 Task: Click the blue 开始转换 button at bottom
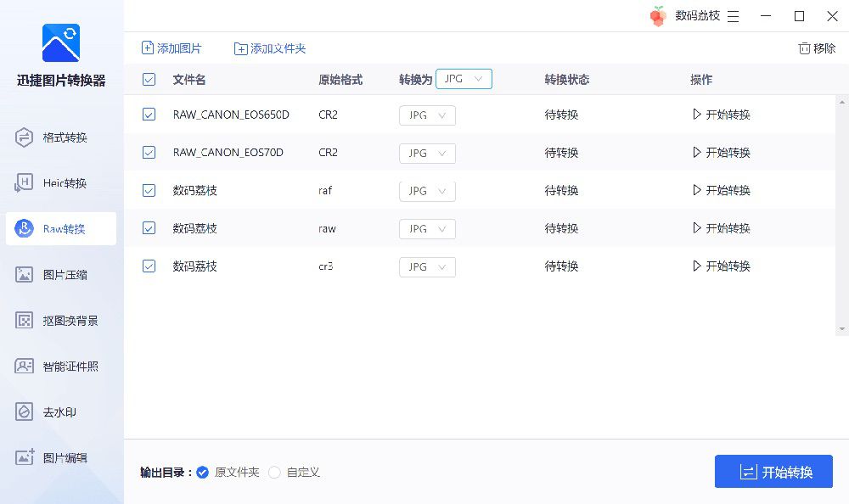coord(773,472)
